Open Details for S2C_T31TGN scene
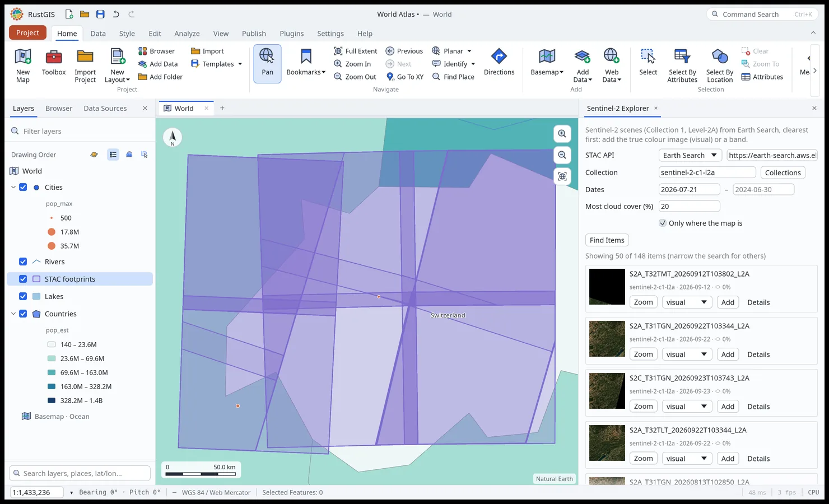829x504 pixels. [x=758, y=407]
